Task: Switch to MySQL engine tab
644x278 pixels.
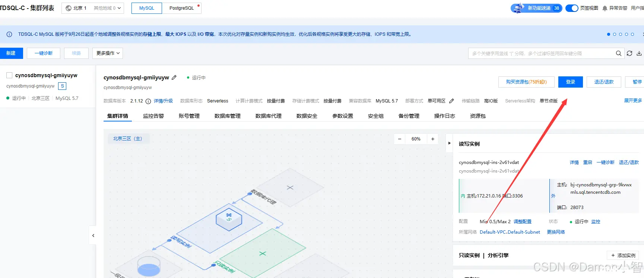Action: click(147, 8)
